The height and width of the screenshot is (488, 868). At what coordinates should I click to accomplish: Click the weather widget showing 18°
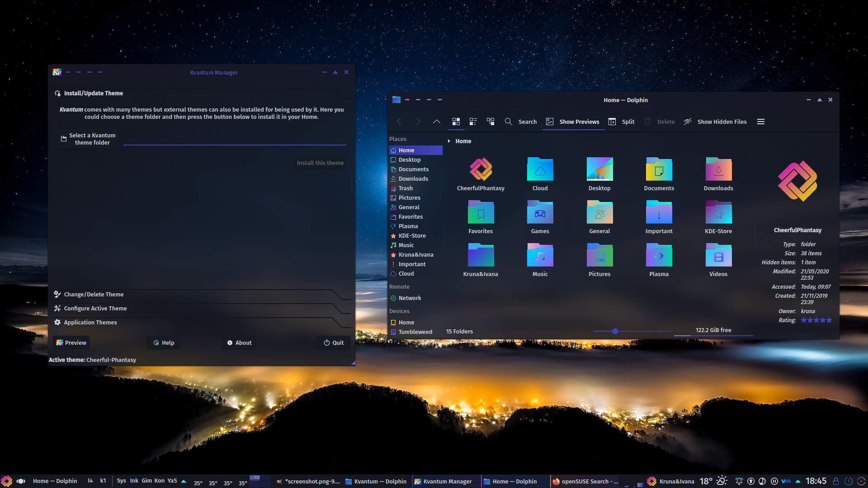(713, 481)
